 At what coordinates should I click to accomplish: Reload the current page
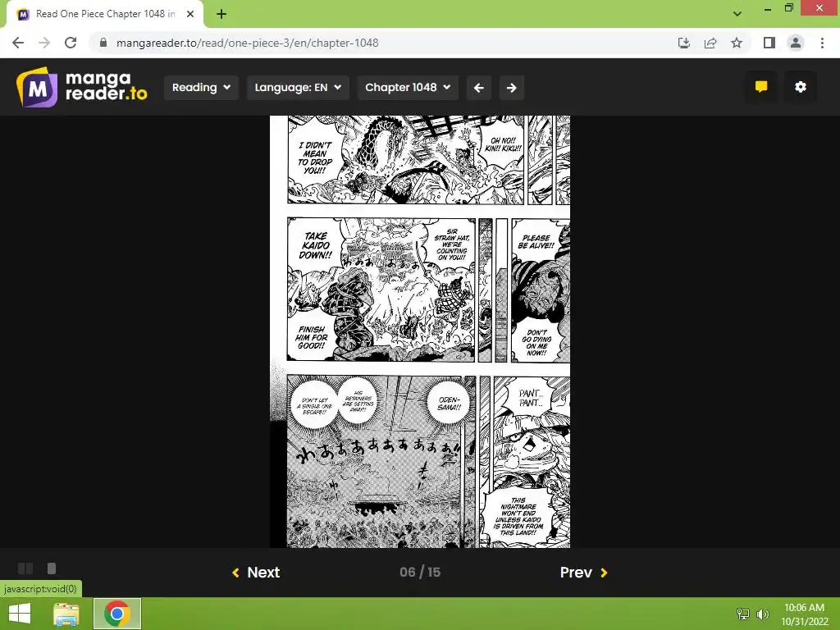[x=71, y=43]
